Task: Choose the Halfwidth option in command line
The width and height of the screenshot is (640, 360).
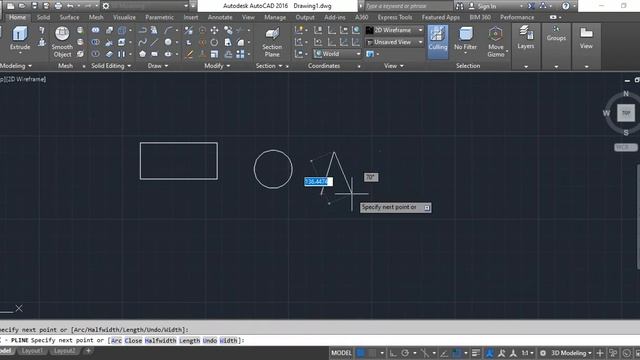Action: tap(160, 340)
